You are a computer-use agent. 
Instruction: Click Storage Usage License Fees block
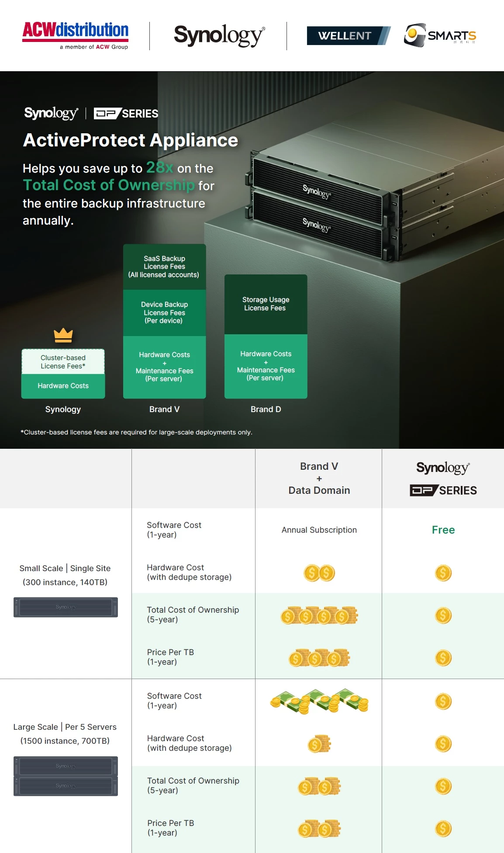[266, 304]
